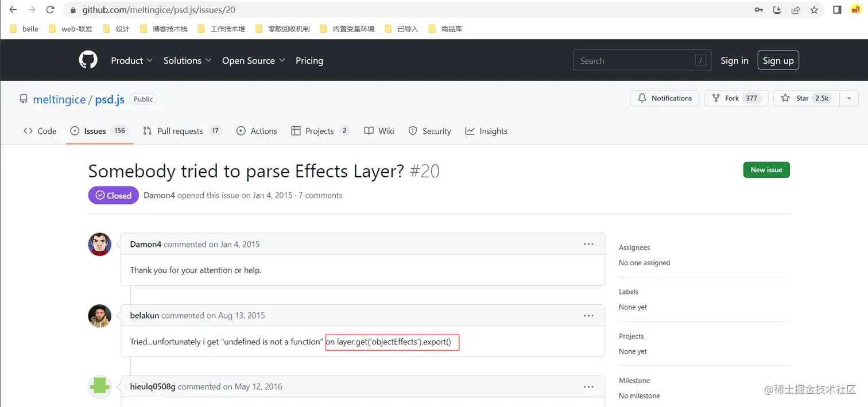Open the Security tab
This screenshot has width=868, height=407.
430,131
